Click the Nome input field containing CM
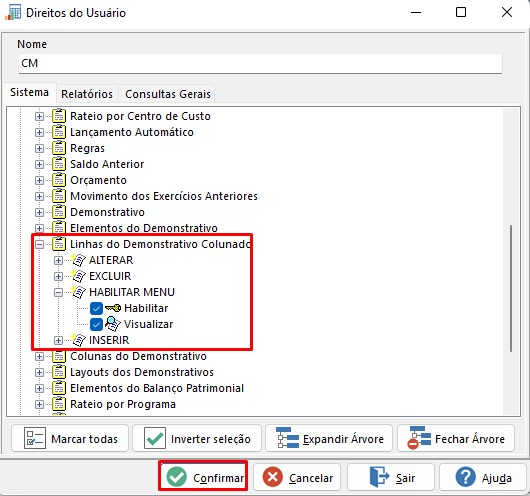 [260, 63]
